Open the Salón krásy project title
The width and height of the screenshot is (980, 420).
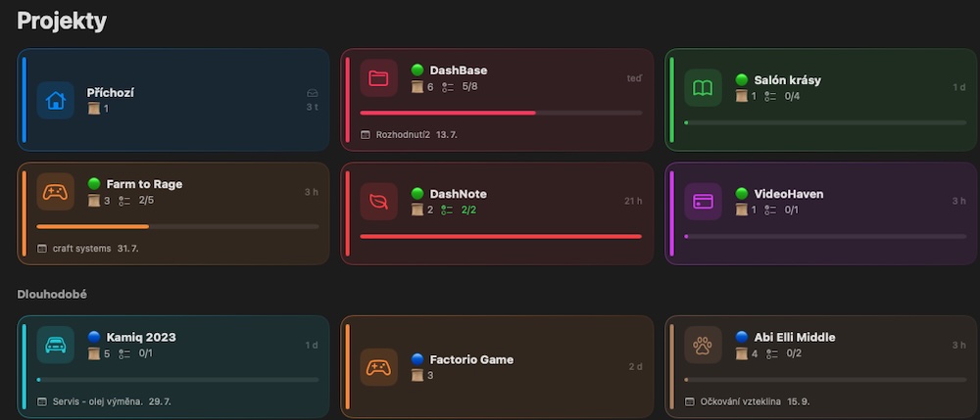click(788, 80)
